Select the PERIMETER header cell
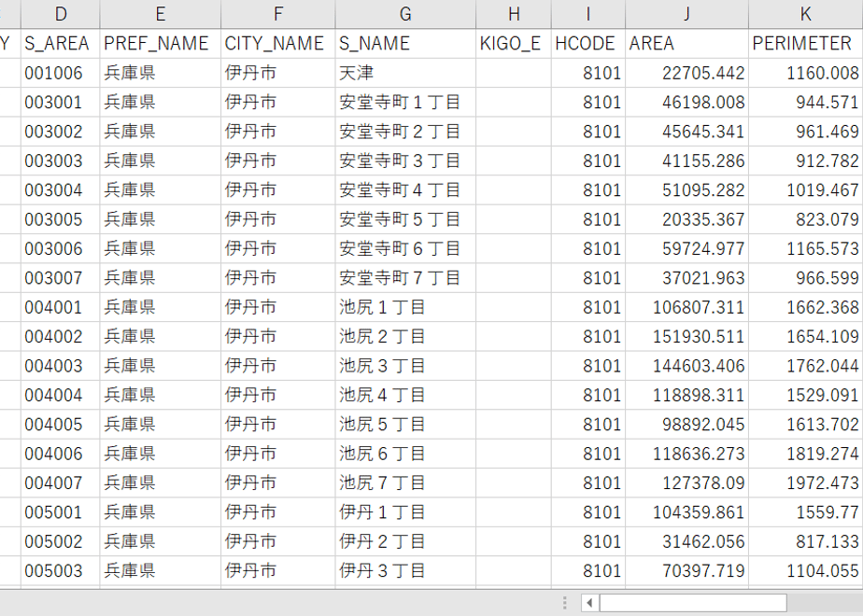Screen dimensions: 863x616 click(805, 44)
